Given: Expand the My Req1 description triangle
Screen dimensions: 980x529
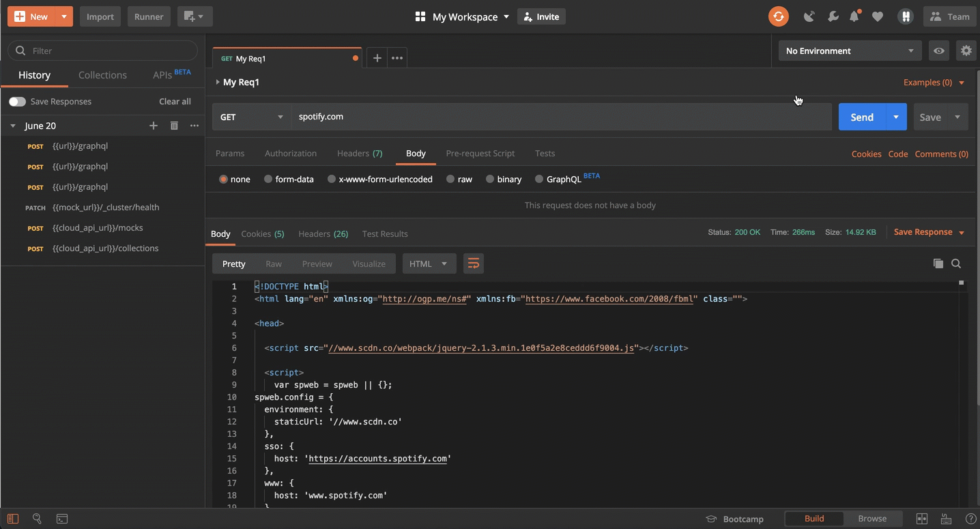Looking at the screenshot, I should (218, 82).
